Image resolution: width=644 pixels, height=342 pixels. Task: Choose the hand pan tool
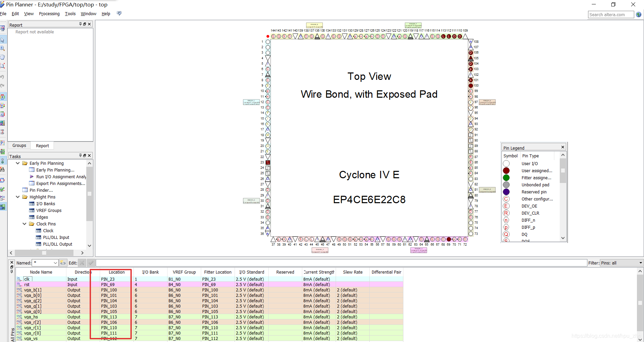click(3, 57)
